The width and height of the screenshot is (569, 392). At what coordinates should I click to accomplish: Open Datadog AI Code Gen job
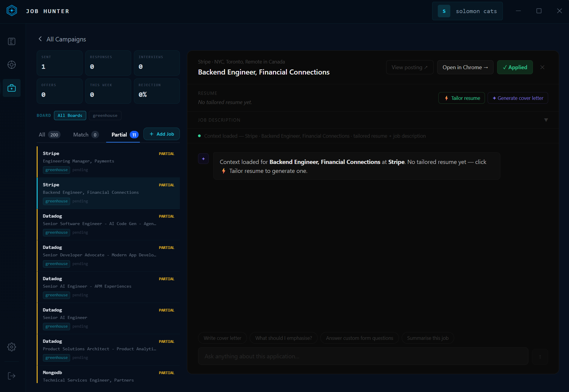click(x=109, y=224)
